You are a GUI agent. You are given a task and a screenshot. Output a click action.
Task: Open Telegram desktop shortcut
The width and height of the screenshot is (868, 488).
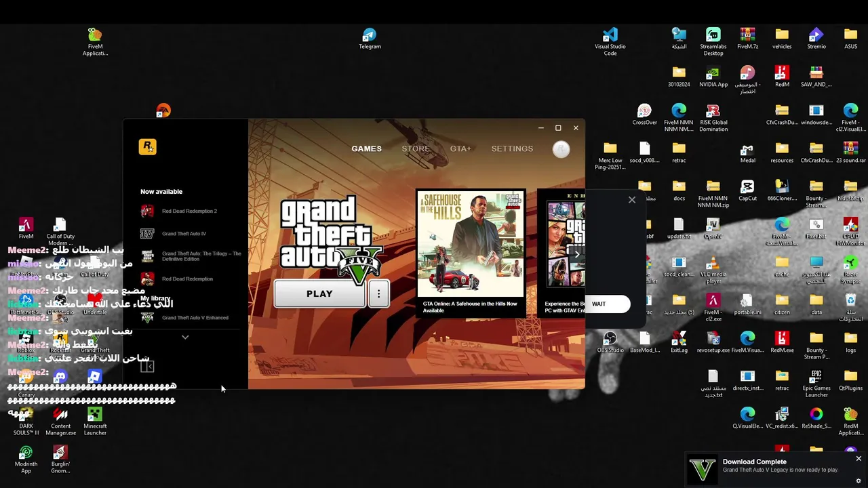(370, 39)
